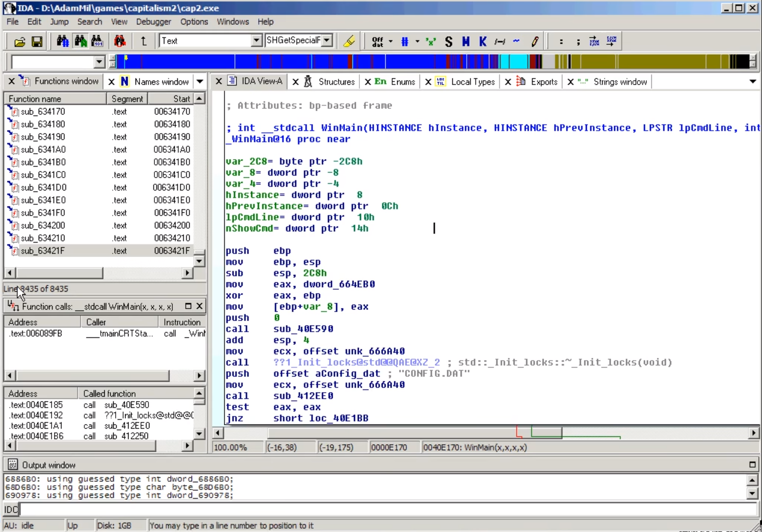The width and height of the screenshot is (762, 532).
Task: Open the Windows menu
Action: click(x=233, y=21)
